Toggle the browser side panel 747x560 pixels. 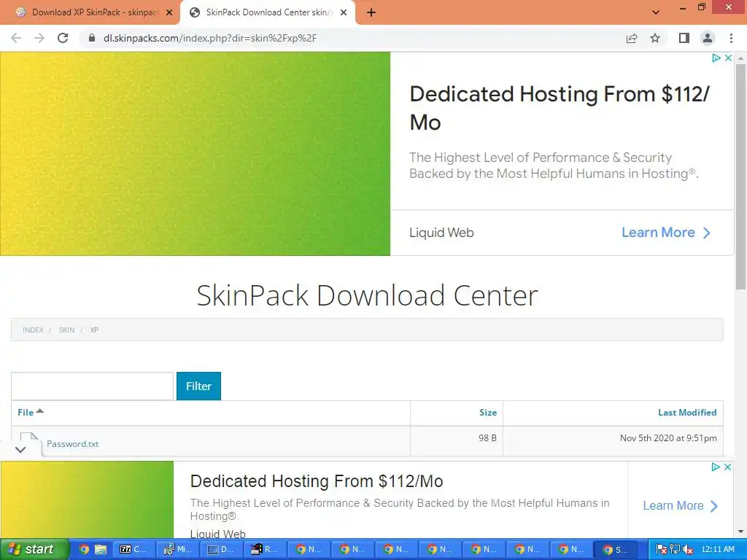684,38
